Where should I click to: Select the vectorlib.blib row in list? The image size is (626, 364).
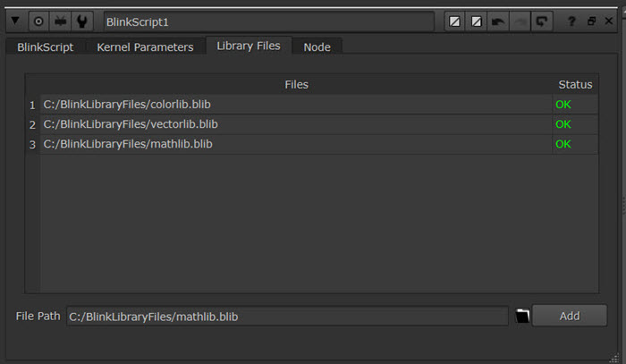click(x=295, y=124)
